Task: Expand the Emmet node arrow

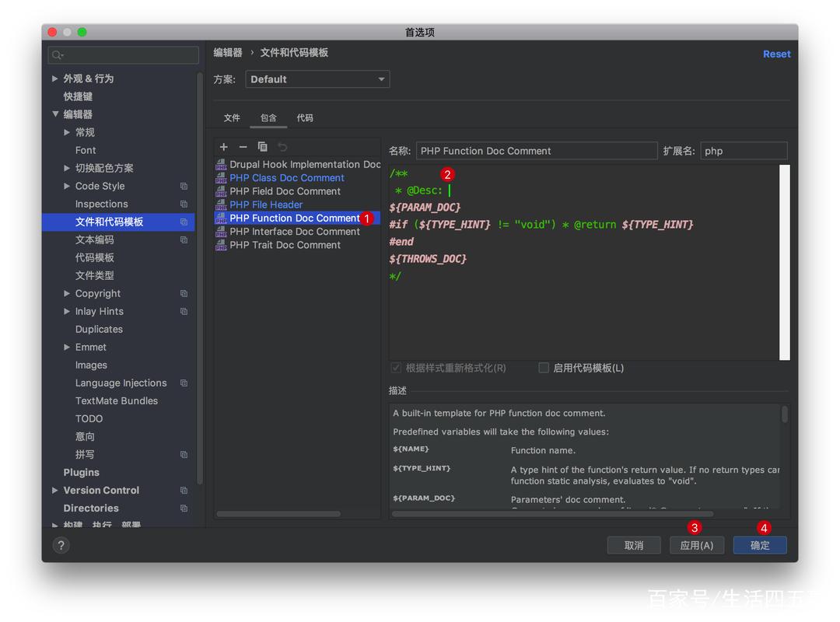Action: pos(66,348)
